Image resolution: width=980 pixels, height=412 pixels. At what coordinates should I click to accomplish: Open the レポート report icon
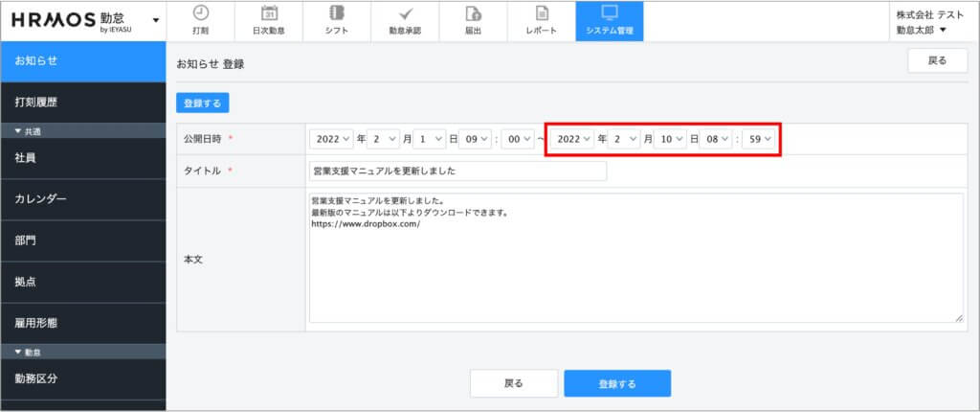[x=542, y=13]
